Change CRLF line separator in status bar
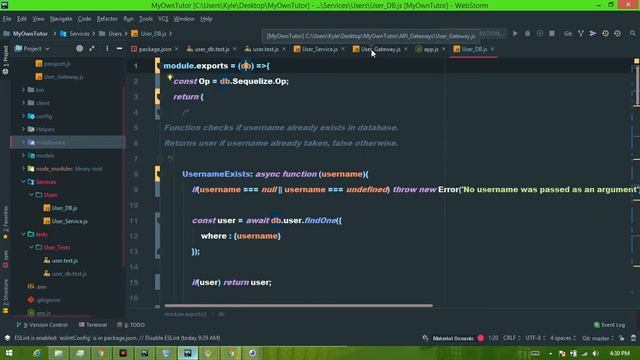Image resolution: width=640 pixels, height=360 pixels. click(511, 338)
